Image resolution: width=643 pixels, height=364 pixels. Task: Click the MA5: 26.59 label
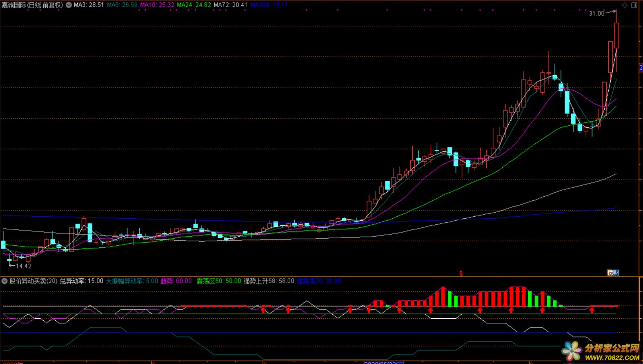(122, 5)
